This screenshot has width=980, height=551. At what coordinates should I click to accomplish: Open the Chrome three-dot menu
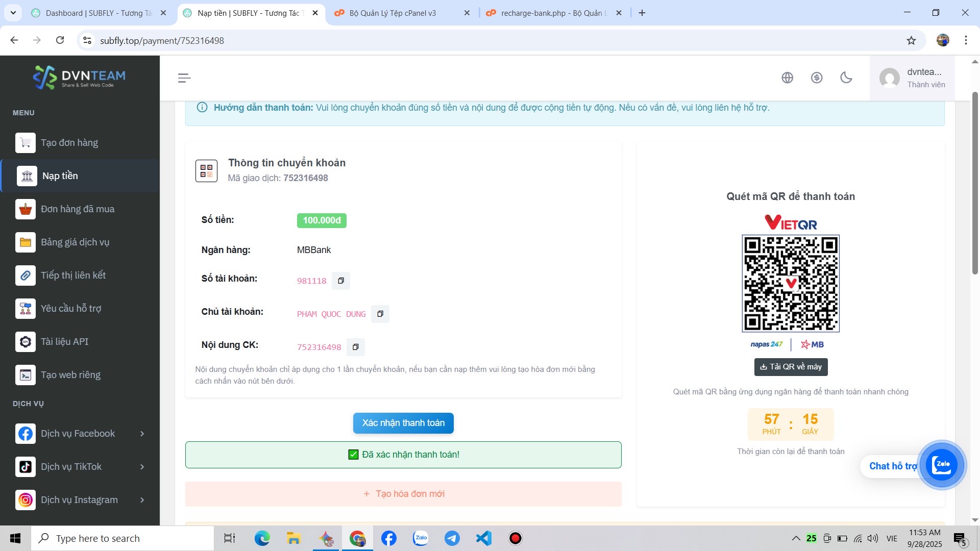point(966,40)
